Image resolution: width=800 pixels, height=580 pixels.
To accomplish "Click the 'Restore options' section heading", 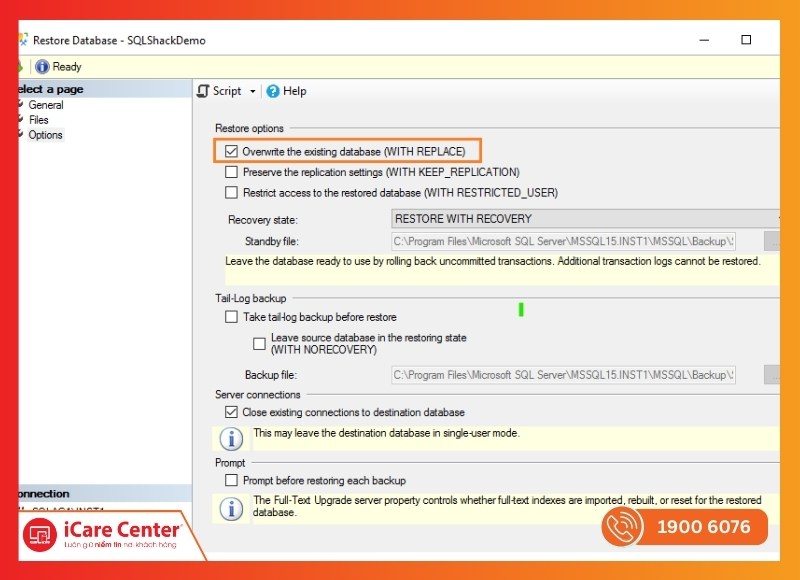I will [249, 128].
